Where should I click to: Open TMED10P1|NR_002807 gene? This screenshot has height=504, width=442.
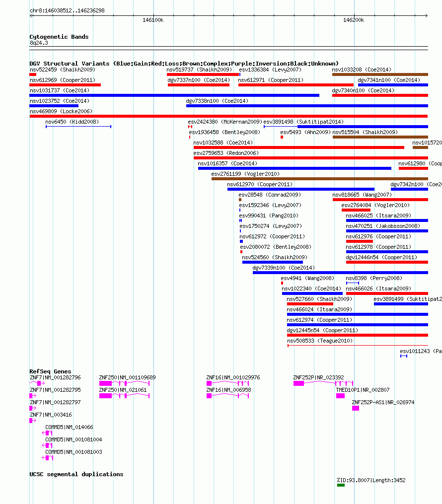(x=363, y=390)
